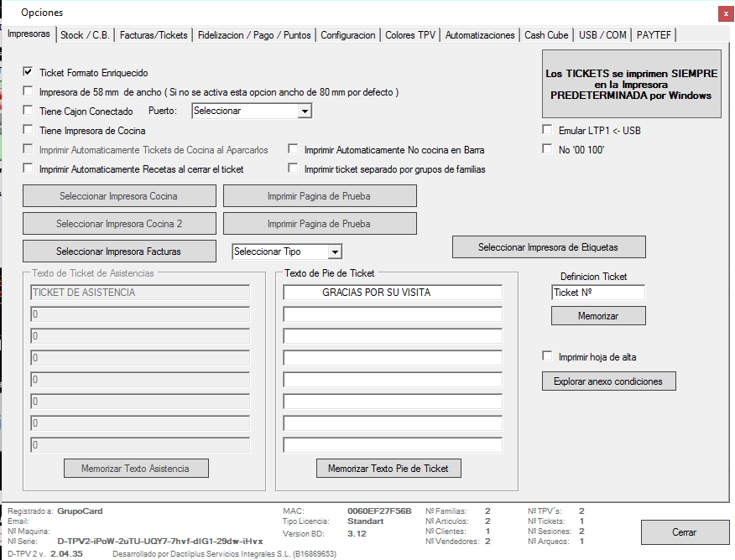Click the Definicion Ticket input field
The image size is (735, 560).
click(598, 293)
